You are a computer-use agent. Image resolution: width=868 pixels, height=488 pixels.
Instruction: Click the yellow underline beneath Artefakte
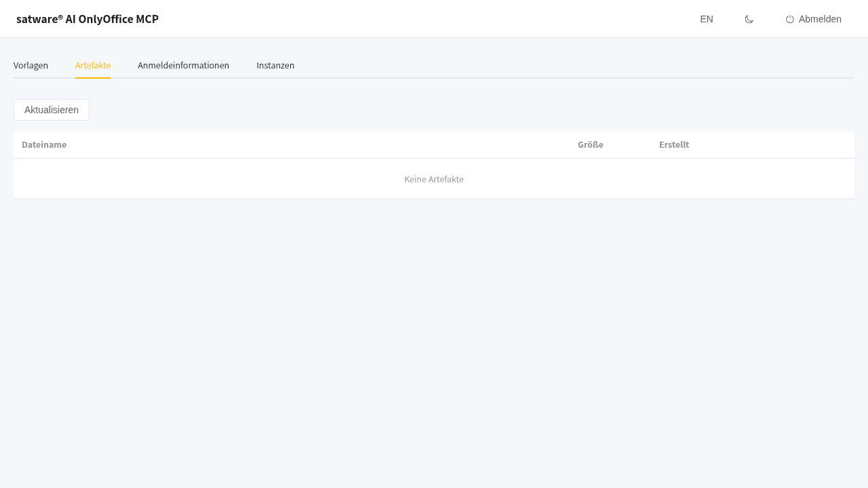click(93, 78)
